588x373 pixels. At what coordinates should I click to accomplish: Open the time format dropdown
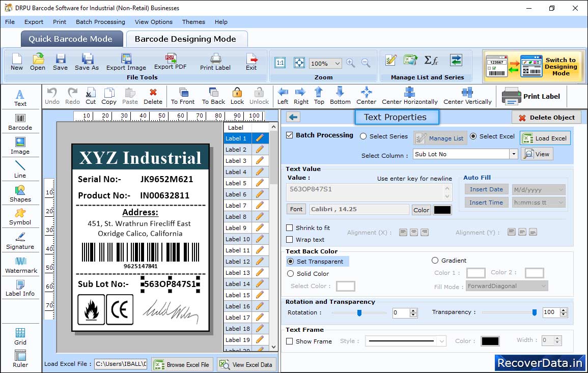coord(561,203)
